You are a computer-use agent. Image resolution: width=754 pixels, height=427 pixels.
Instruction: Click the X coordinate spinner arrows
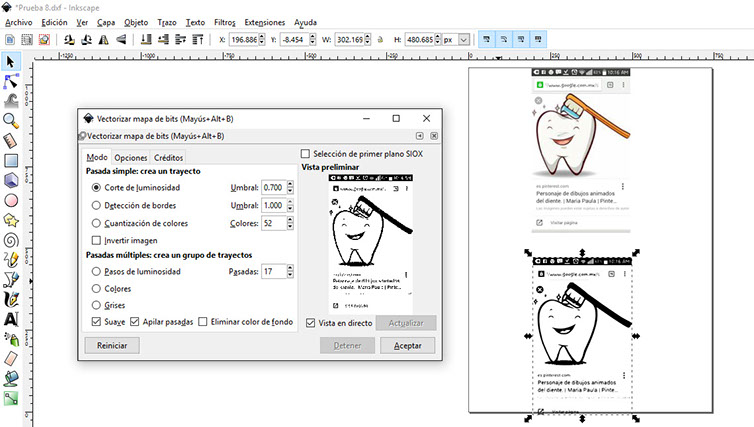coord(262,39)
